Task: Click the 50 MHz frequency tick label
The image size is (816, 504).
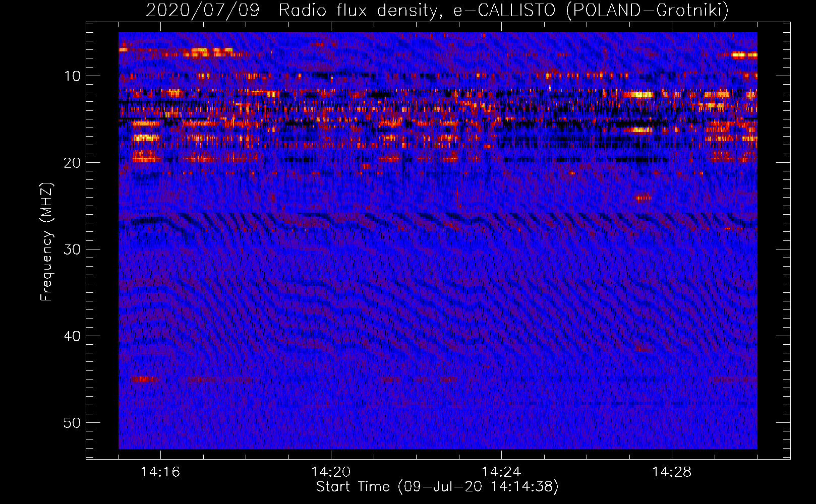Action: [73, 423]
